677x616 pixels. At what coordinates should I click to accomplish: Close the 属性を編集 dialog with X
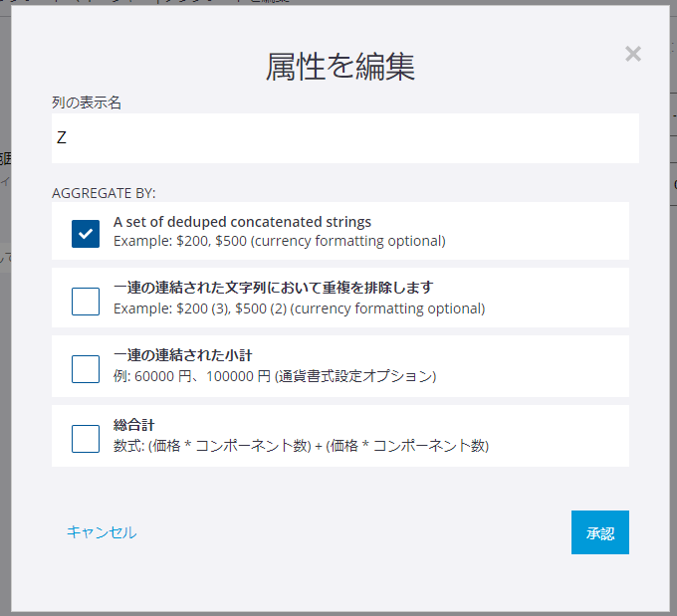[632, 54]
